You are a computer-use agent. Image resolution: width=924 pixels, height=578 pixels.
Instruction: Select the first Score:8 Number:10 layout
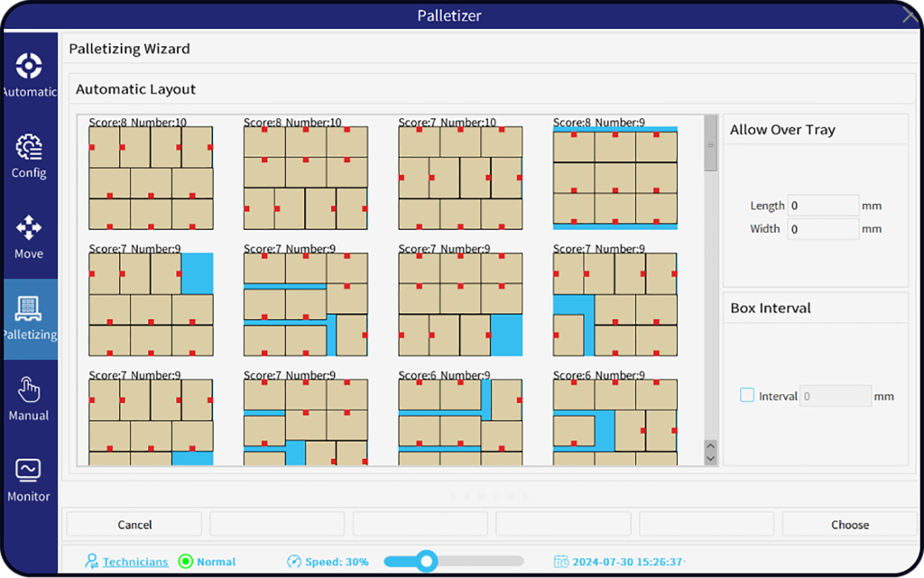[x=151, y=178]
